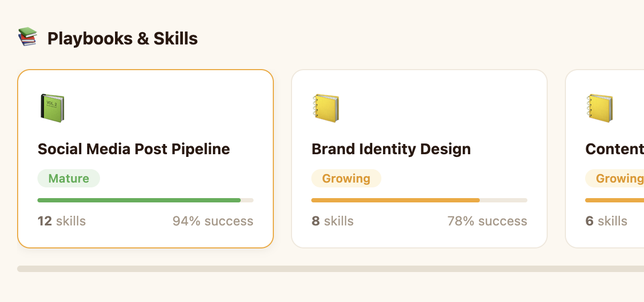Select the yellow notebook icon on Brand Identity card
Viewport: 644px width, 302px height.
(x=326, y=108)
